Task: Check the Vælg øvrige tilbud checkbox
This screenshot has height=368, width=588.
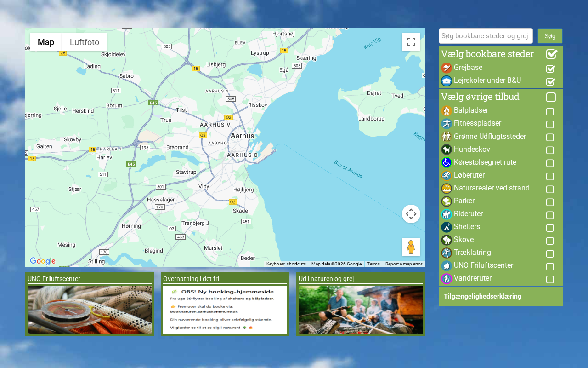Action: 551,98
